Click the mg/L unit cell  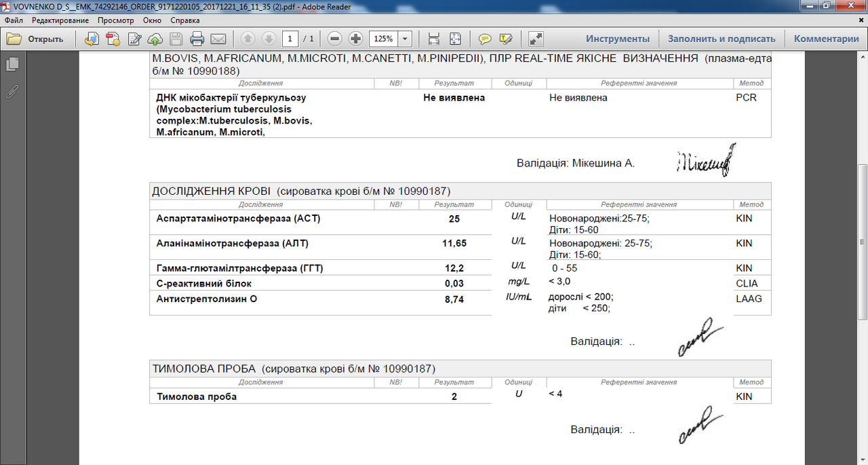pyautogui.click(x=519, y=281)
